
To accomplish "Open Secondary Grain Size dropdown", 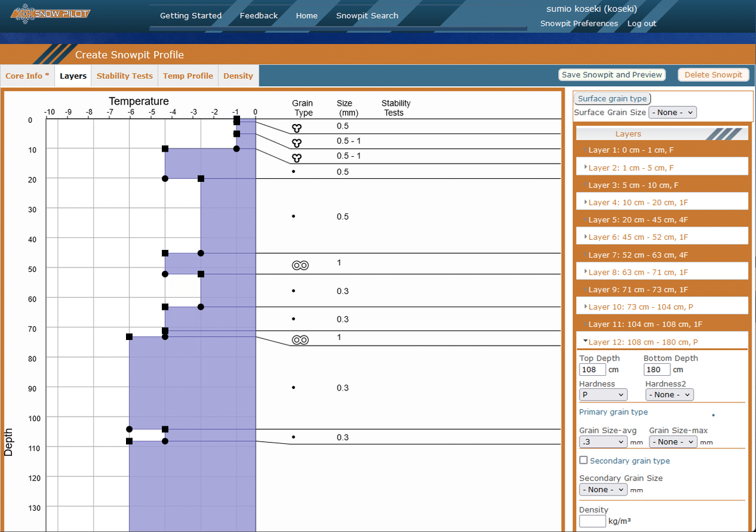I will tap(603, 490).
